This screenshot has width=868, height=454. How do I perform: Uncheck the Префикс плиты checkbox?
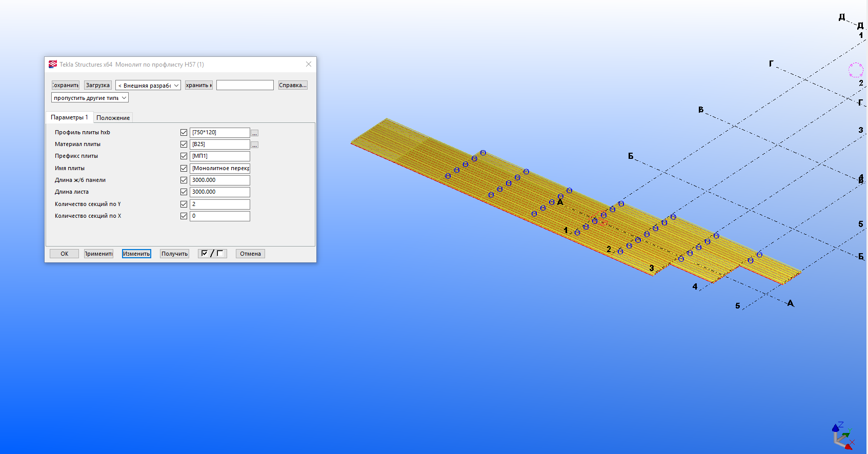pos(184,156)
